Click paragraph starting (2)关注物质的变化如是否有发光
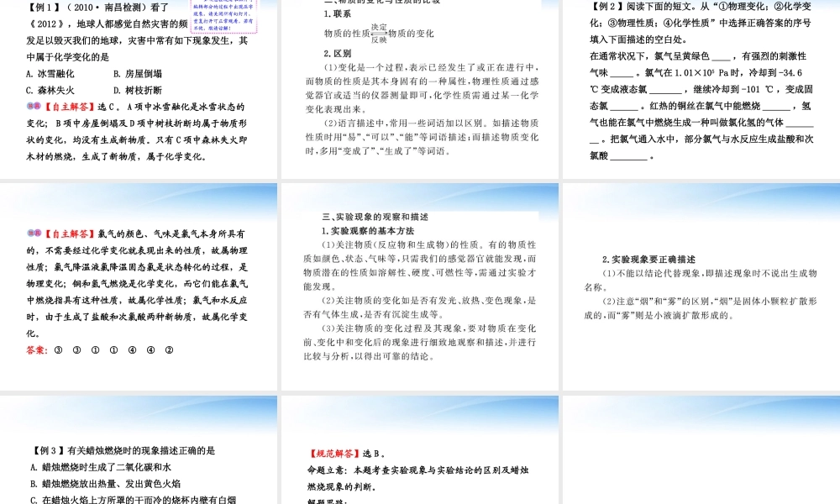This screenshot has width=840, height=504. coord(420,307)
